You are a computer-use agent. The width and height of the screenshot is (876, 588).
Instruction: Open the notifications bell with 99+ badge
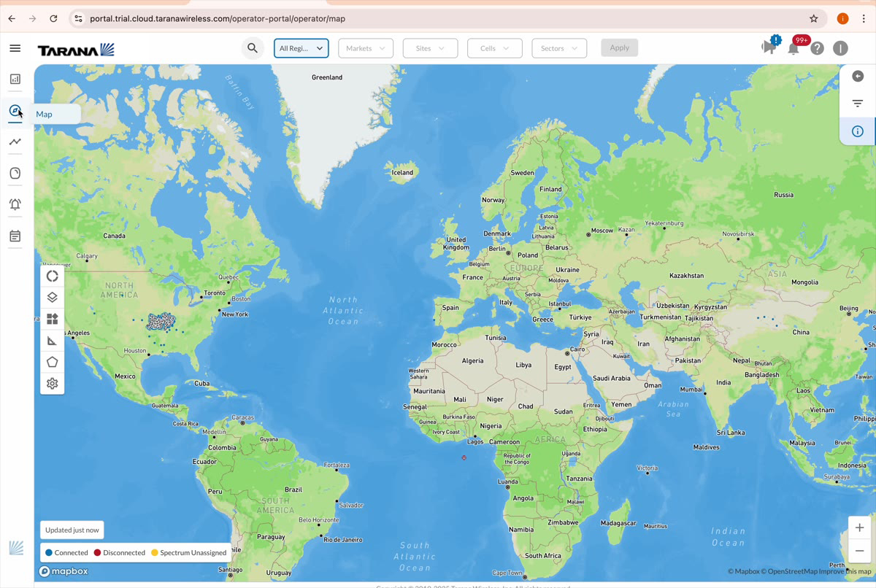795,47
